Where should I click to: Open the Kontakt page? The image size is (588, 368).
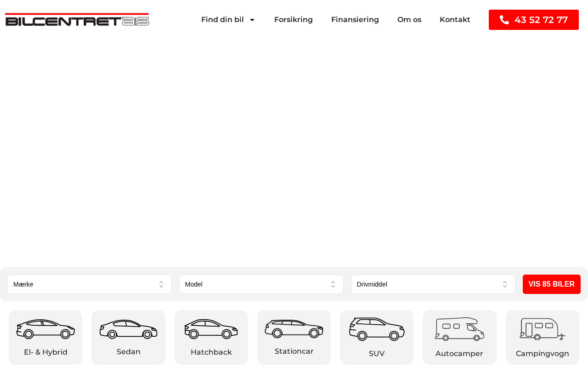455,20
